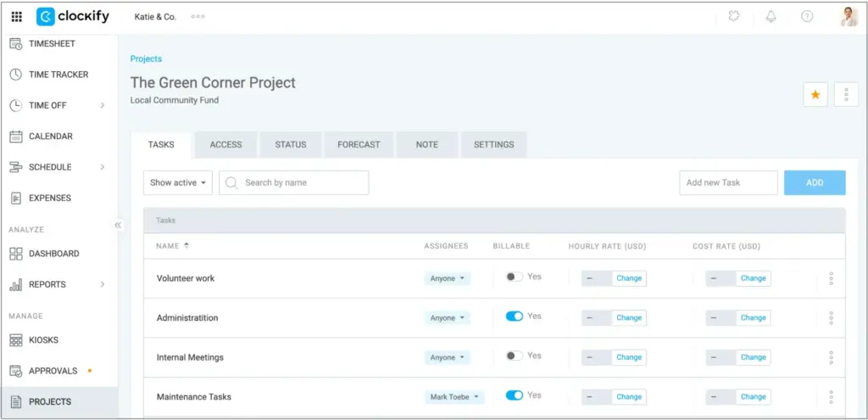The image size is (868, 420).
Task: Switch to the Note tab
Action: [x=427, y=144]
